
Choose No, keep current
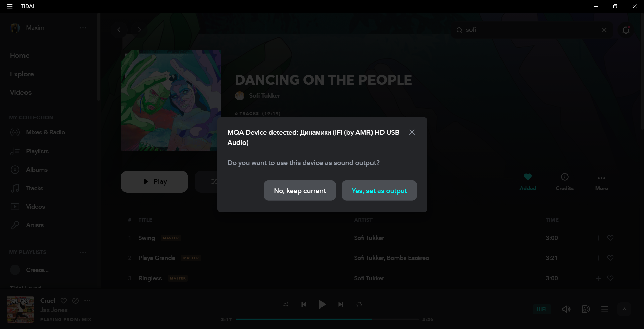300,191
